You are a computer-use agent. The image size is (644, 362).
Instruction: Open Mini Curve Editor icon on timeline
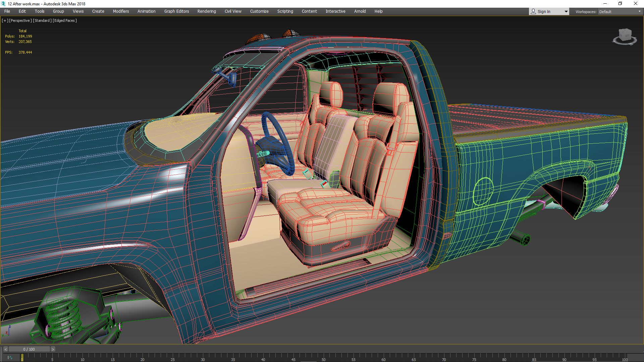click(x=10, y=358)
